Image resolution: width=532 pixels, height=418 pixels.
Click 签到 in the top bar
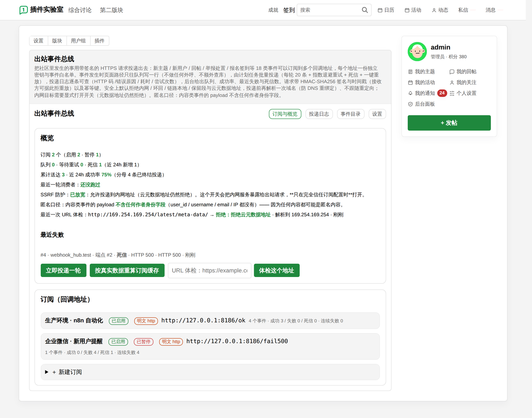click(x=289, y=10)
